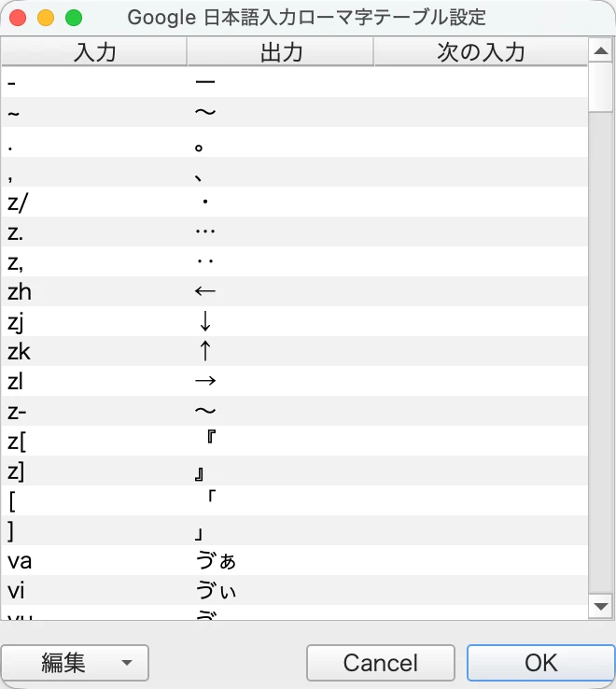Click the Cancel button

[381, 663]
